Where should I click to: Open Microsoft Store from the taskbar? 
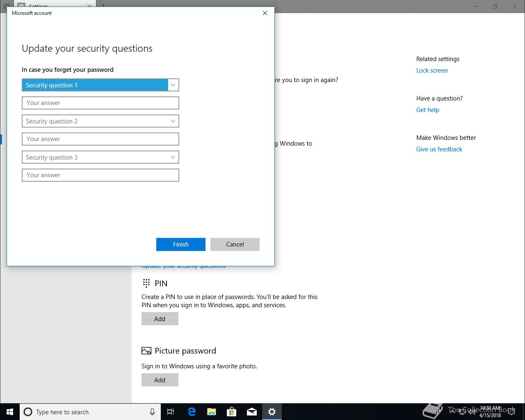(x=232, y=412)
